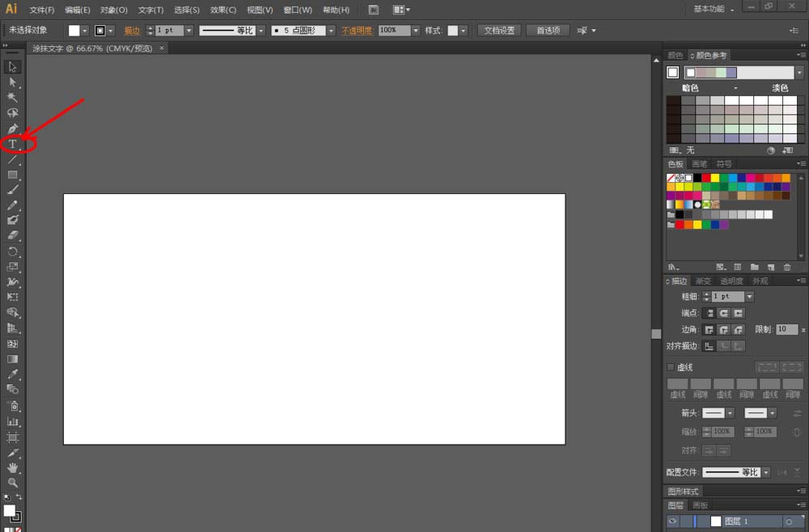Select the Pen tool
This screenshot has height=532, width=809.
[12, 129]
